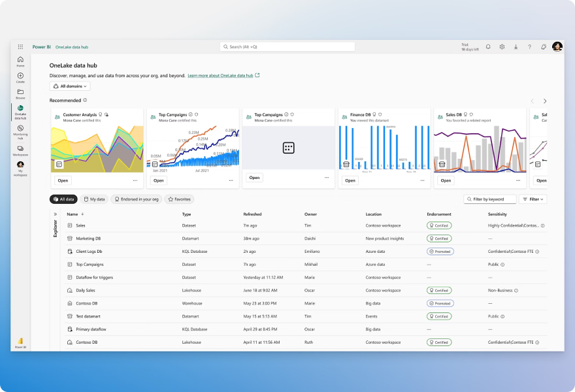The image size is (575, 392).
Task: Click the Trial days left indicator
Action: pyautogui.click(x=470, y=47)
